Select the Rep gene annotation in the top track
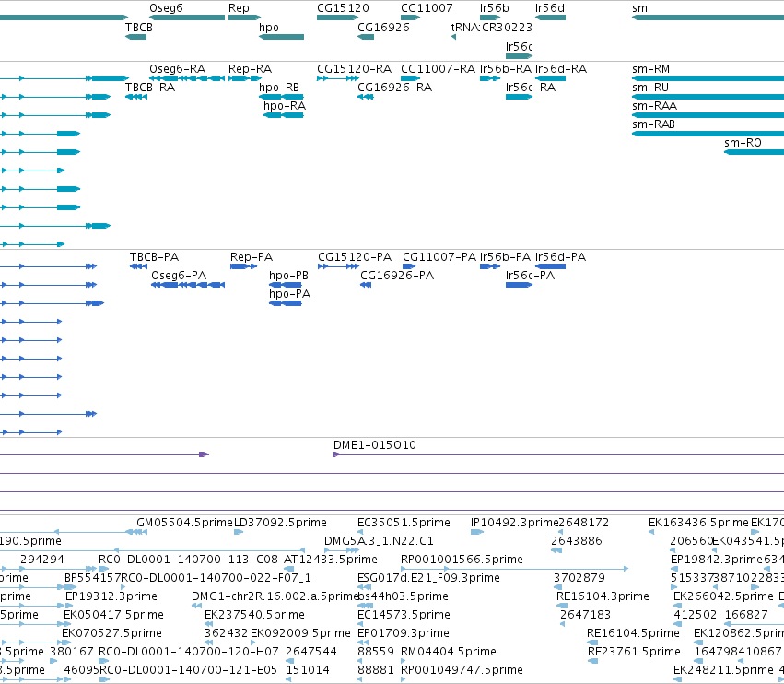784x684 pixels. point(244,18)
